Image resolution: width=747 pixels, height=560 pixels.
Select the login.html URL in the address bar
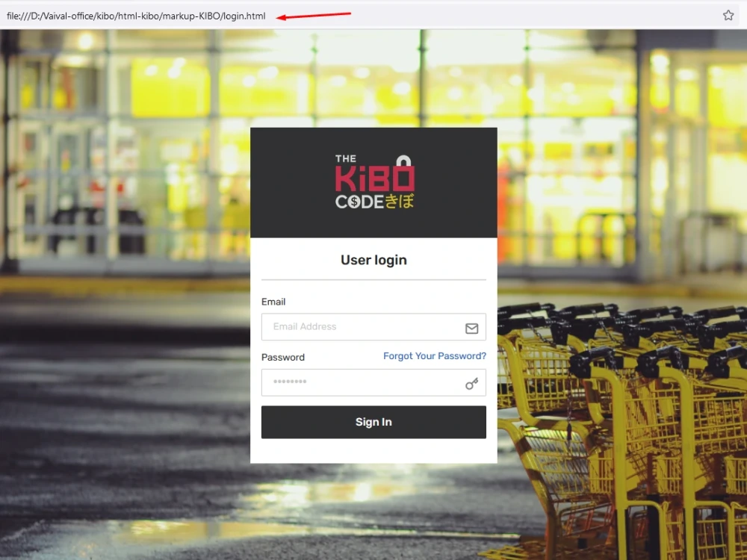pos(136,16)
